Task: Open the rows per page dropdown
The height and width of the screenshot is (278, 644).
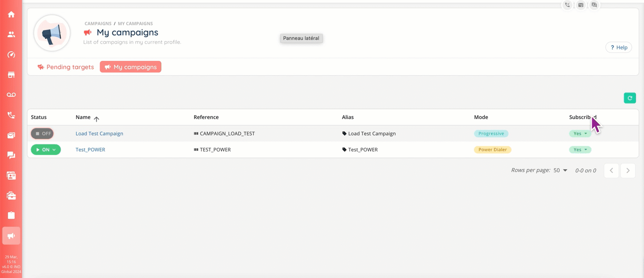Action: pos(560,171)
